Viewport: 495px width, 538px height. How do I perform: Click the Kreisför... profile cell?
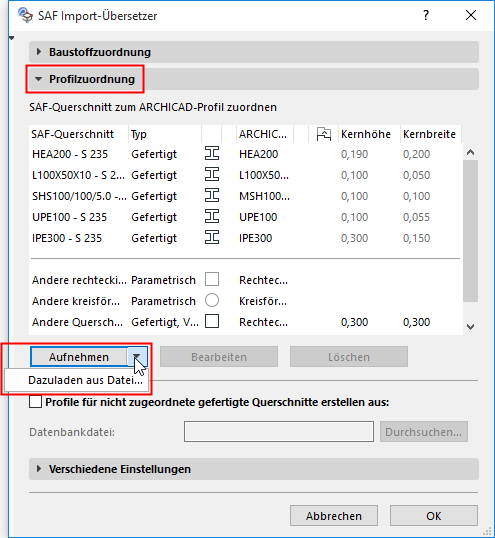pyautogui.click(x=263, y=301)
